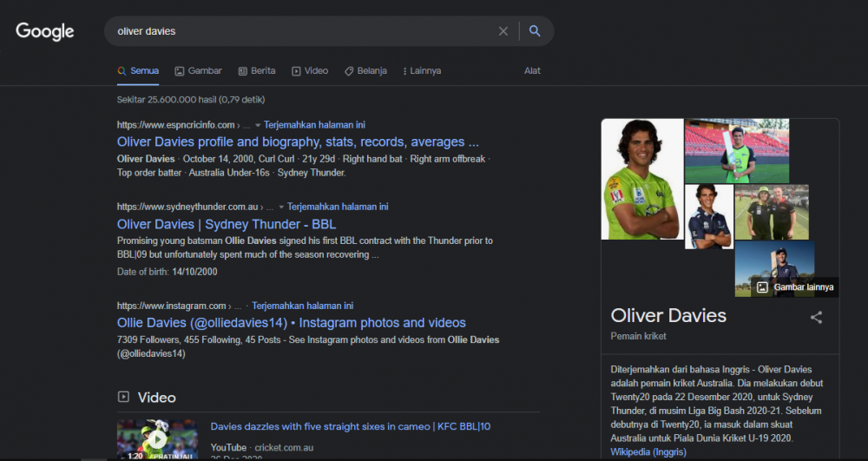
Task: Switch to the Video tab
Action: [310, 71]
